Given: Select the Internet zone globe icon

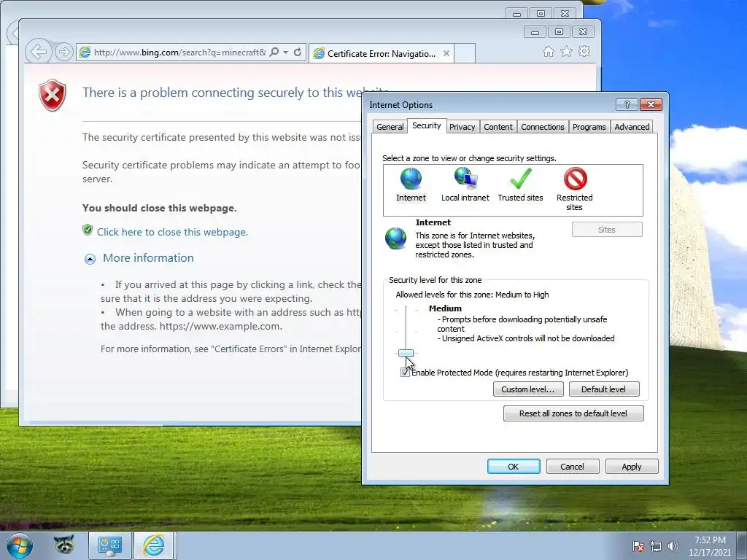Looking at the screenshot, I should pos(411,179).
